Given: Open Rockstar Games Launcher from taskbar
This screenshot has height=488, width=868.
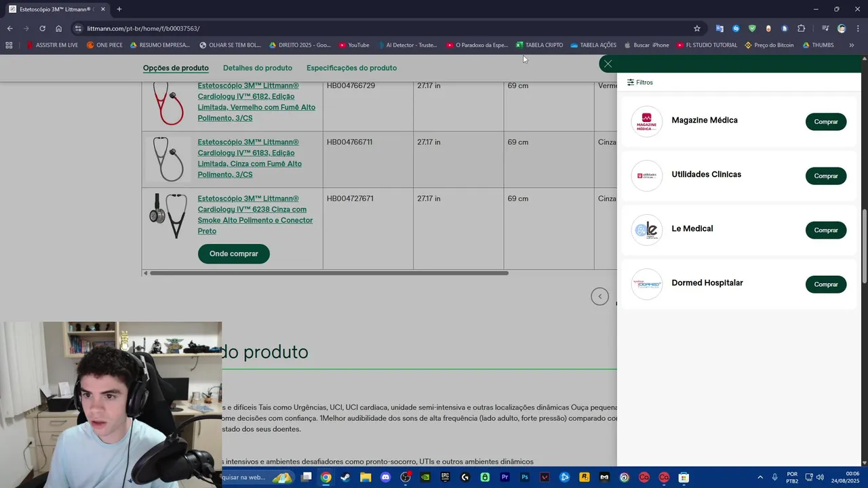Looking at the screenshot, I should (x=585, y=477).
